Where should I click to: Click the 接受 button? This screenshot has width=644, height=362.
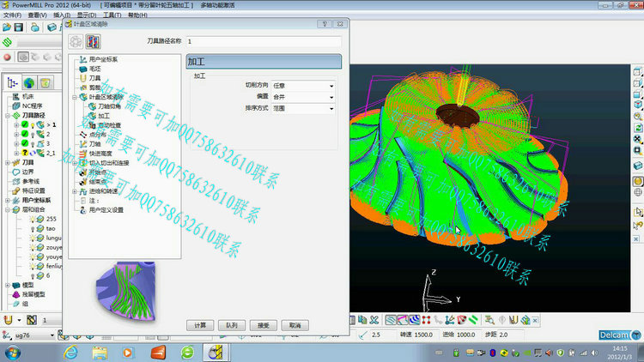(x=264, y=325)
